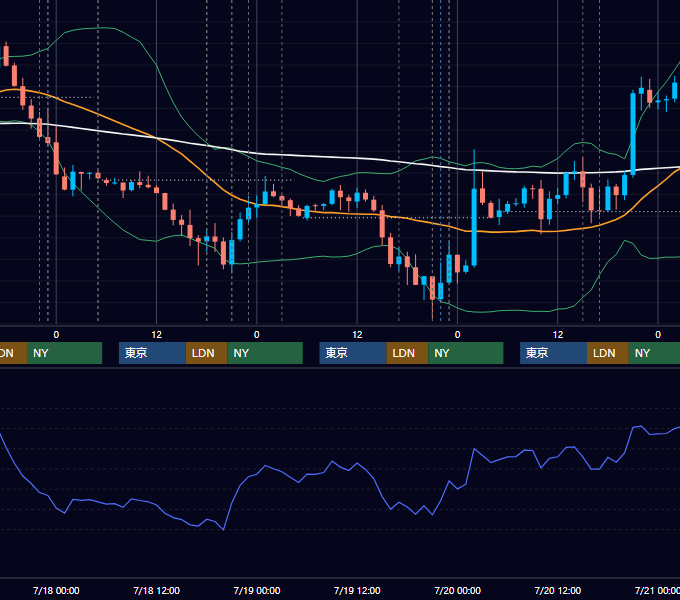Viewport: 680px width, 600px height.
Task: Click the 7/20 12:00 date label
Action: [x=558, y=590]
